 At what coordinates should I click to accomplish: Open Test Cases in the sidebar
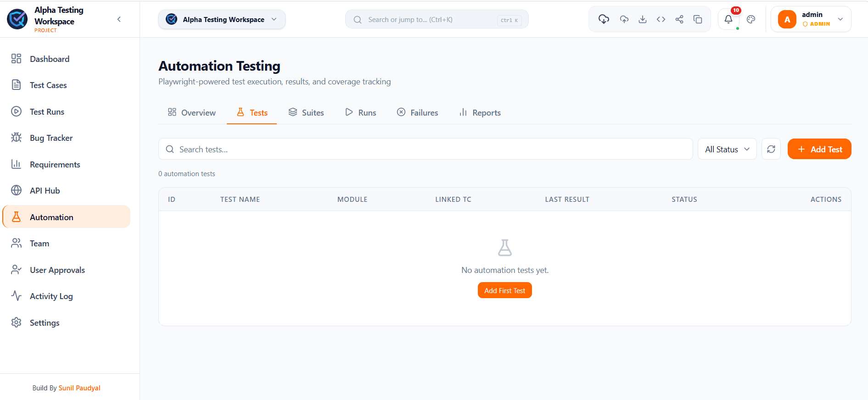click(x=67, y=85)
